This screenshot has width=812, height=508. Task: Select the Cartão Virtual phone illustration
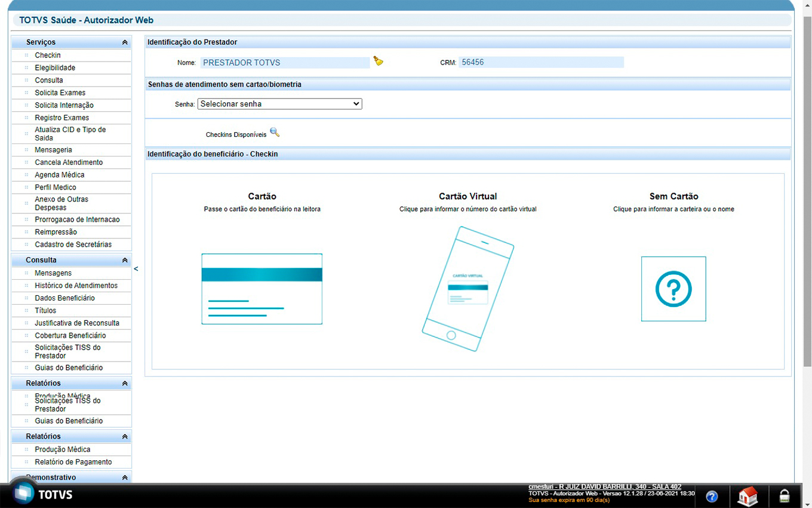pos(467,289)
